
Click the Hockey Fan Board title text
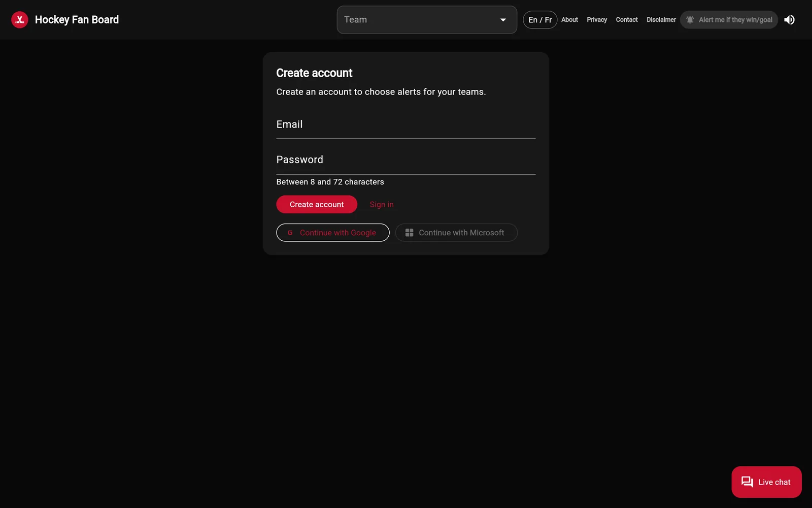(77, 20)
